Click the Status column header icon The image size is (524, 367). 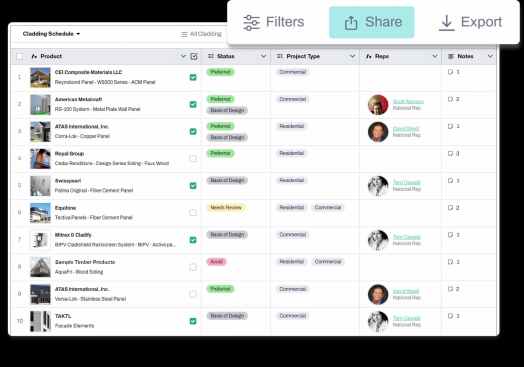tap(211, 56)
